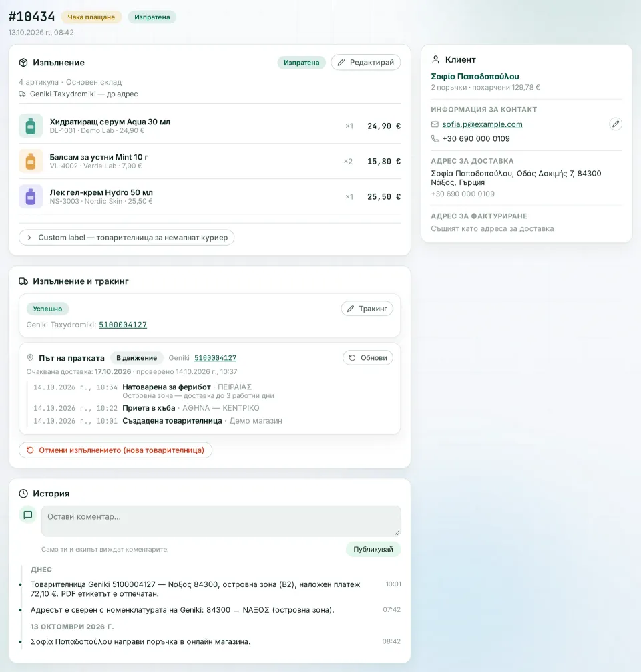
Task: Click tracking event Натоварена за ферибот
Action: (167, 387)
